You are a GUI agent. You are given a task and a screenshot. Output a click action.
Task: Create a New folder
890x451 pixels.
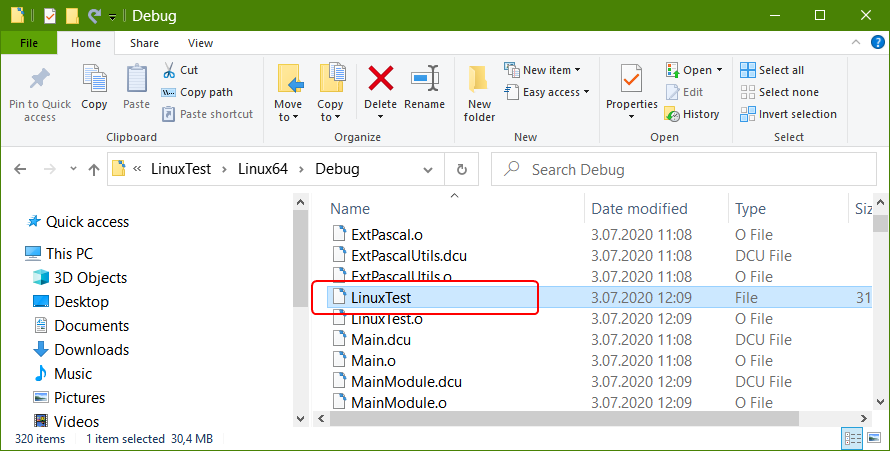pyautogui.click(x=480, y=94)
